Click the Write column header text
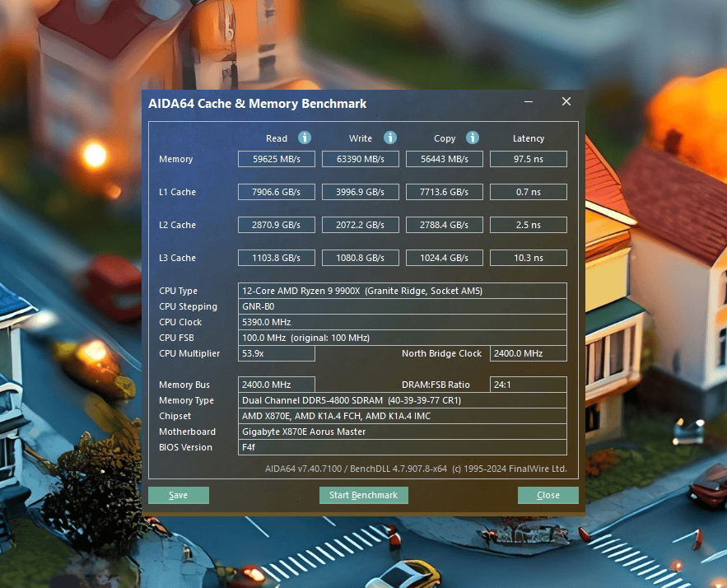The height and width of the screenshot is (588, 727). (x=361, y=138)
